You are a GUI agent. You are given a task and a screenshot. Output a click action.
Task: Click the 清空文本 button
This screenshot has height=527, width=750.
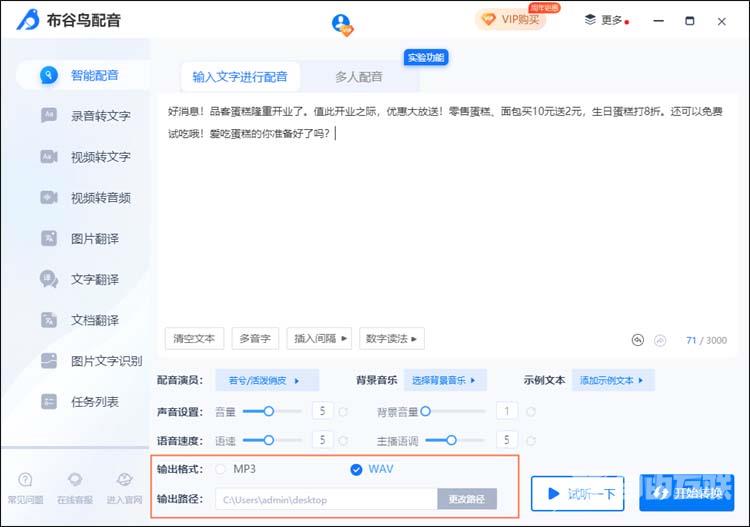(x=194, y=339)
